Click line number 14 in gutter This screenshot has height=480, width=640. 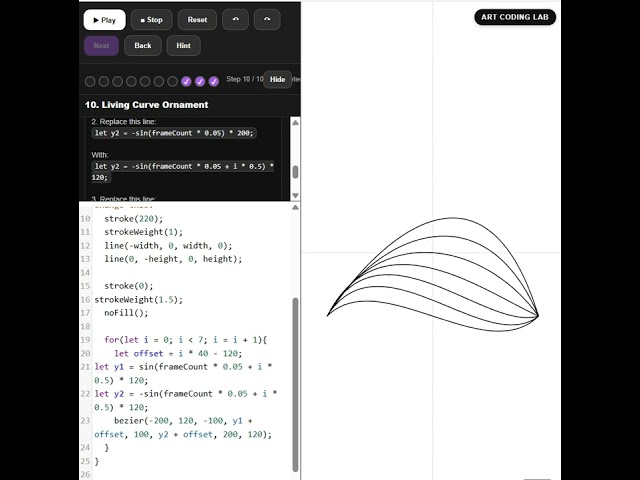click(85, 273)
